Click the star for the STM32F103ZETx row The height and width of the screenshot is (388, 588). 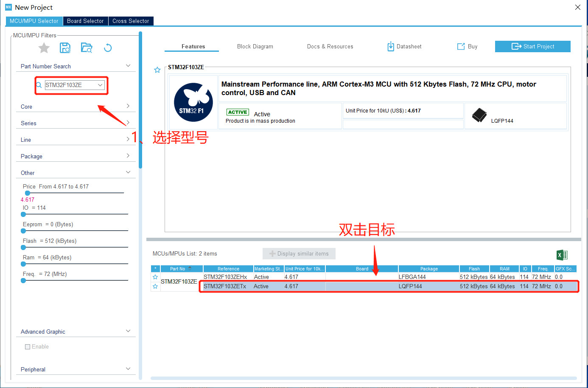click(x=155, y=287)
